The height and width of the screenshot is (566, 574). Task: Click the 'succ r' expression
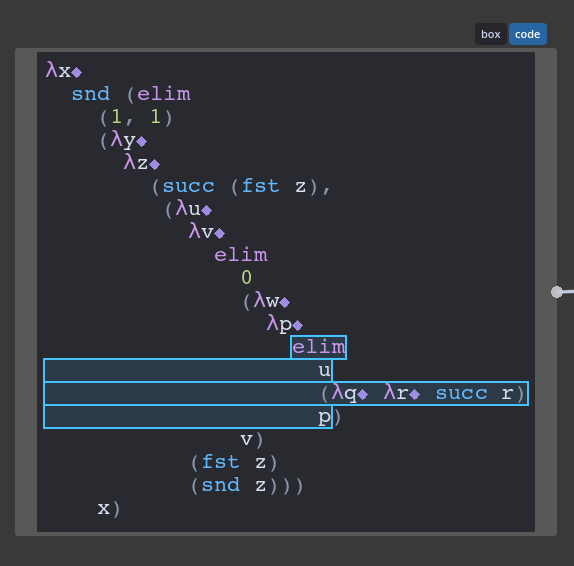(x=474, y=394)
